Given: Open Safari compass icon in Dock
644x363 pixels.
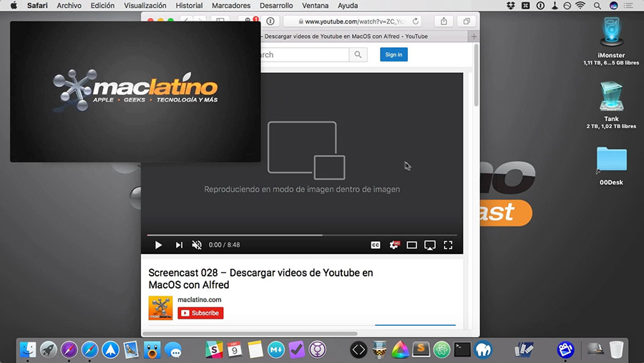Looking at the screenshot, I should tap(89, 350).
